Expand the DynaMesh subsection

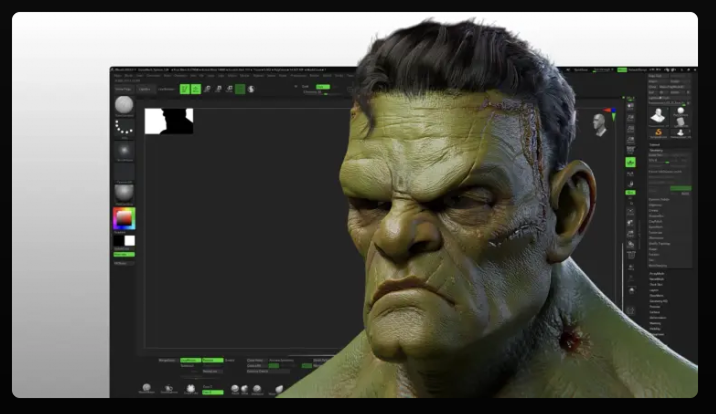(x=656, y=227)
